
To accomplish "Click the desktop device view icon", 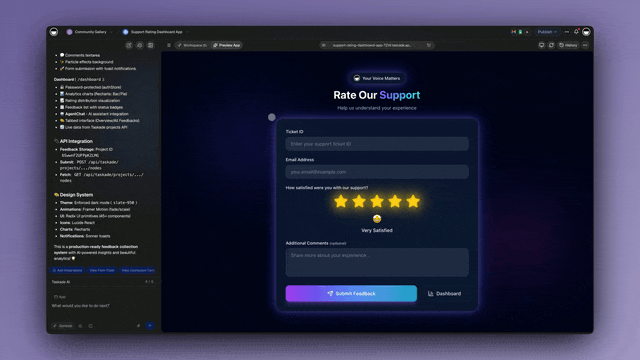I will coord(541,45).
